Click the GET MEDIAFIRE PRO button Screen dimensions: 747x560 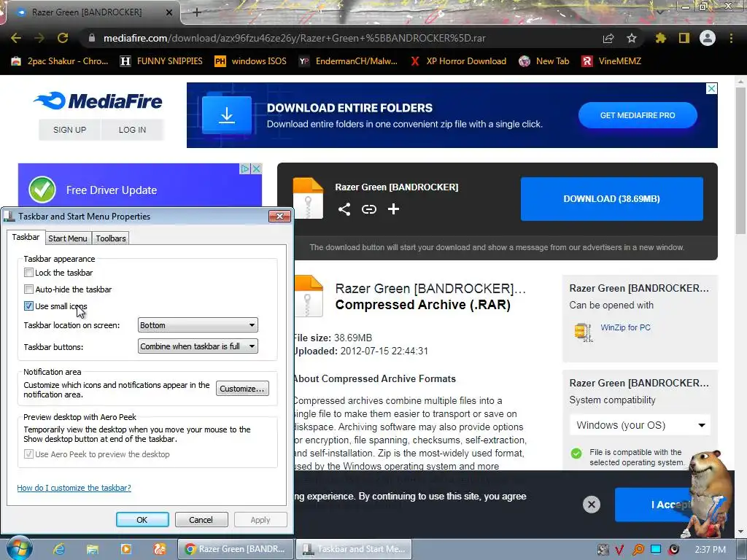tap(638, 115)
